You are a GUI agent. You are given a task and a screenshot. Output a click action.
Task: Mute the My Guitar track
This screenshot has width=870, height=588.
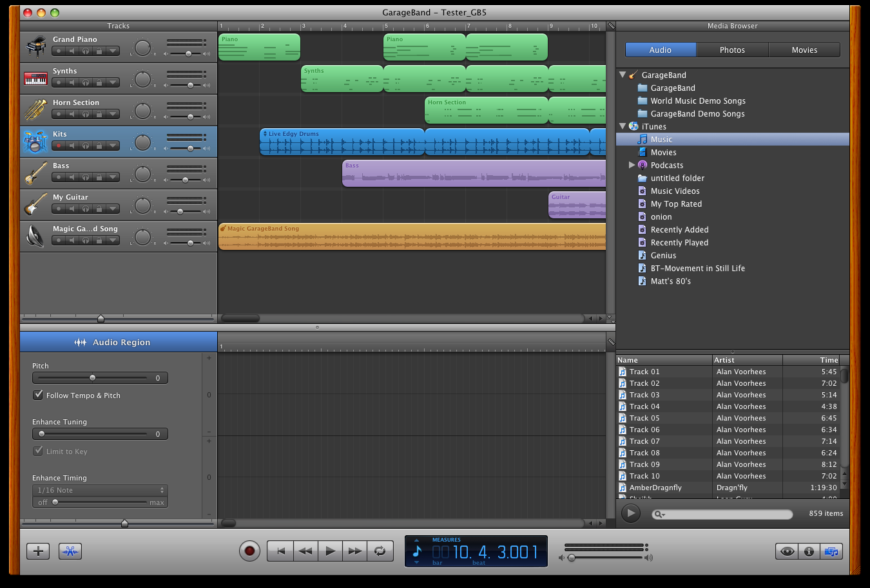click(72, 209)
